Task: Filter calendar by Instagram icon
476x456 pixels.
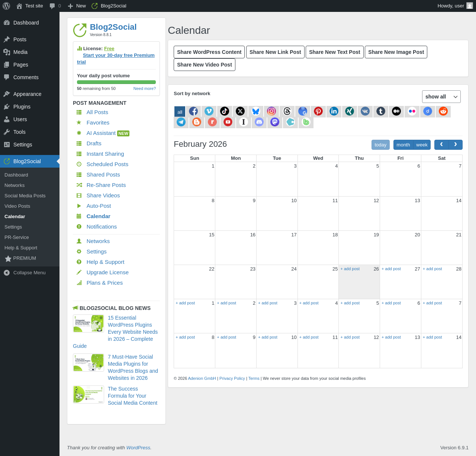Action: tap(271, 111)
